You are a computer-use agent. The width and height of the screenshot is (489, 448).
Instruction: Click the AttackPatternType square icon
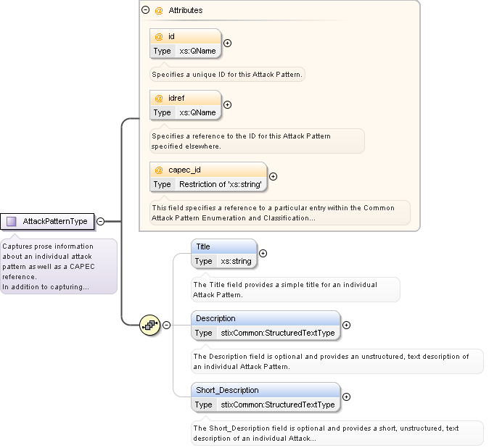tap(12, 221)
